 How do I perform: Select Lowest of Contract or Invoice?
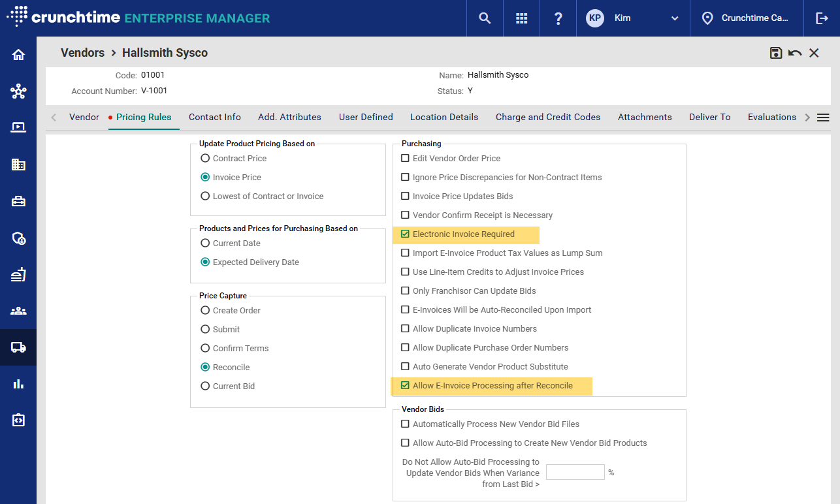205,196
